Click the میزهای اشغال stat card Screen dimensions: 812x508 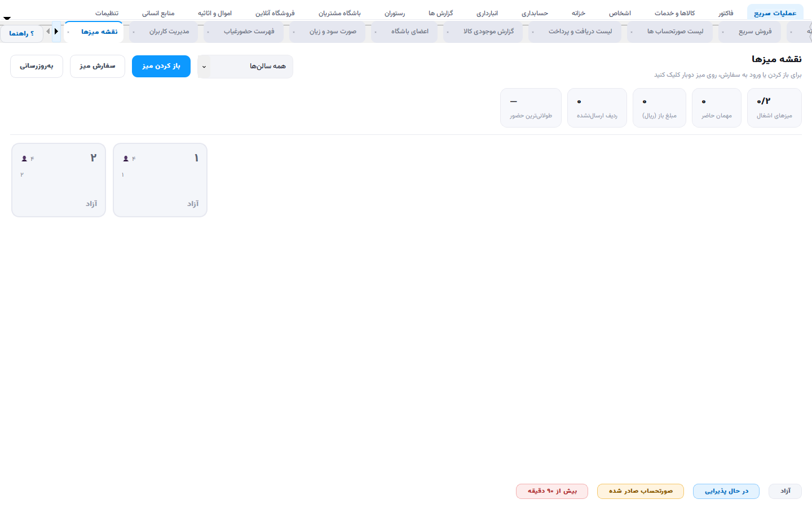click(774, 108)
